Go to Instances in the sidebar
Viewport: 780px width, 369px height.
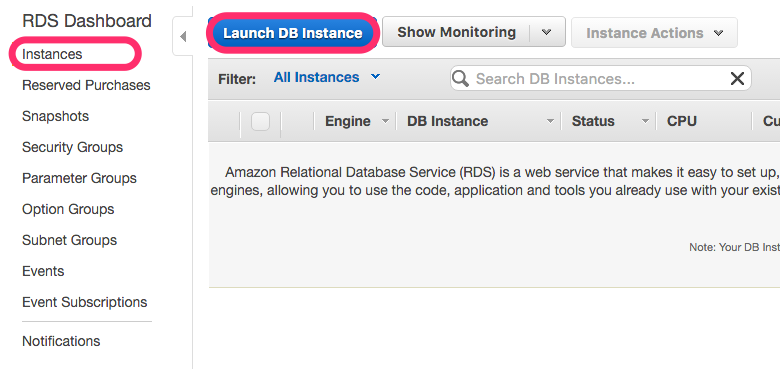coord(52,54)
